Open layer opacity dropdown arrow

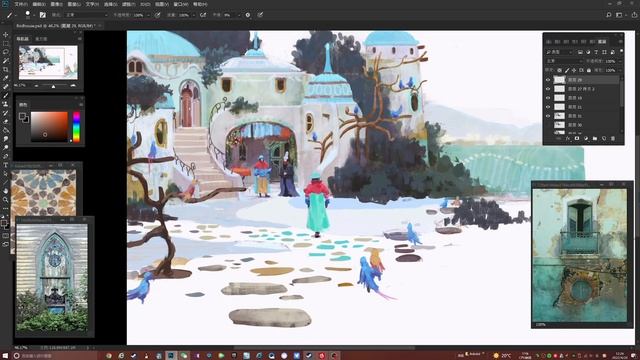pos(620,61)
